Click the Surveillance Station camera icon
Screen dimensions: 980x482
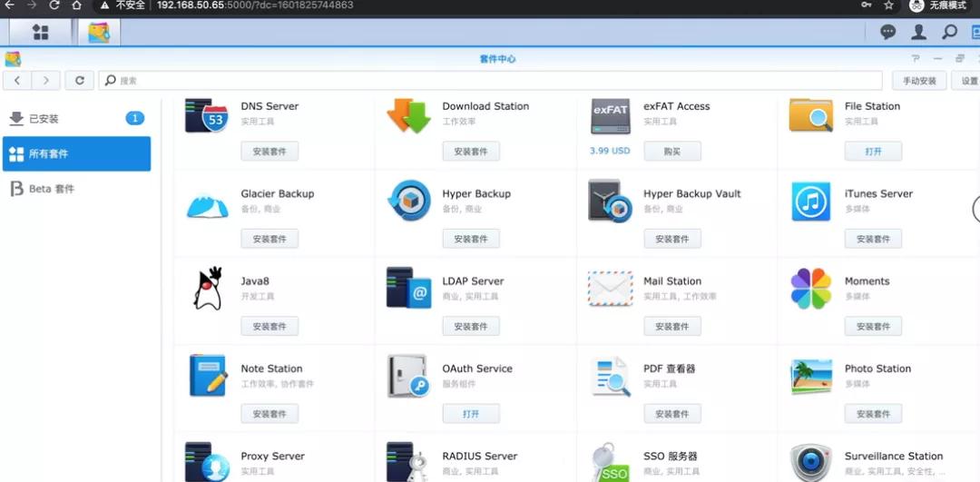810,463
